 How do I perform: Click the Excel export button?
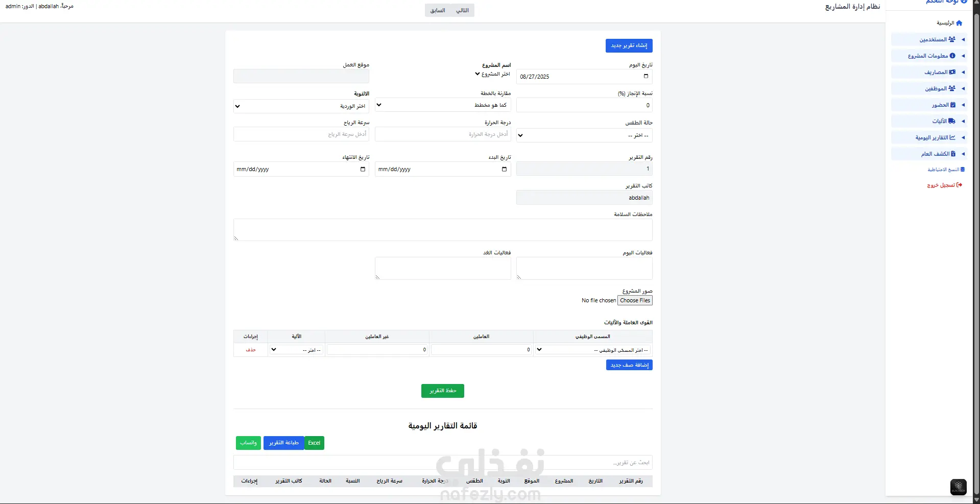click(314, 443)
